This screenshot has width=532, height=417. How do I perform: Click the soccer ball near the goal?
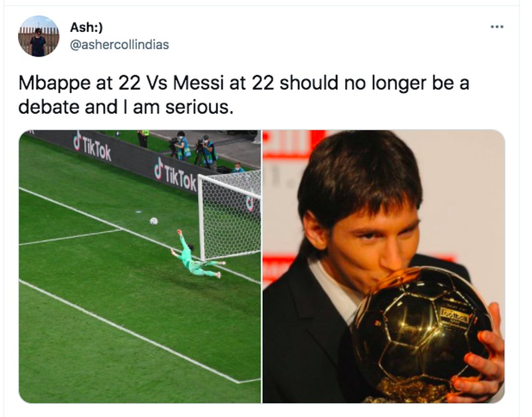click(154, 221)
